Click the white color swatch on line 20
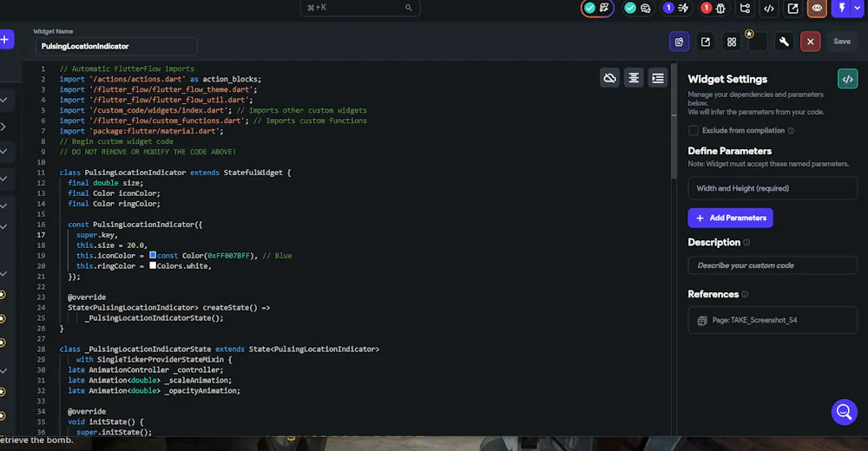The height and width of the screenshot is (451, 868). 153,265
